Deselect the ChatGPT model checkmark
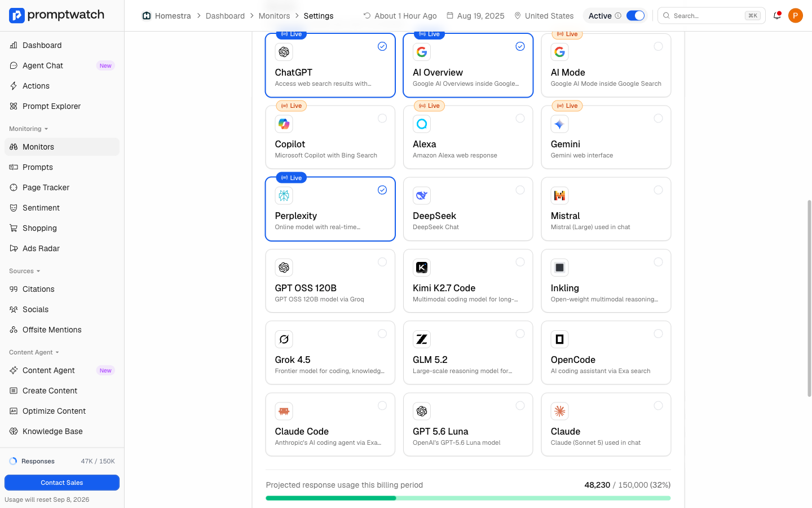Image resolution: width=812 pixels, height=508 pixels. 382,46
